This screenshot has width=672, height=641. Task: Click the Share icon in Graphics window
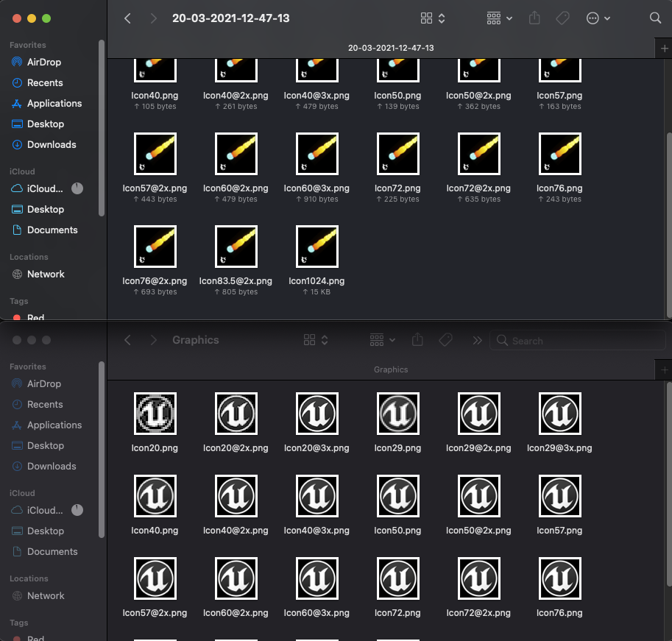pos(417,340)
